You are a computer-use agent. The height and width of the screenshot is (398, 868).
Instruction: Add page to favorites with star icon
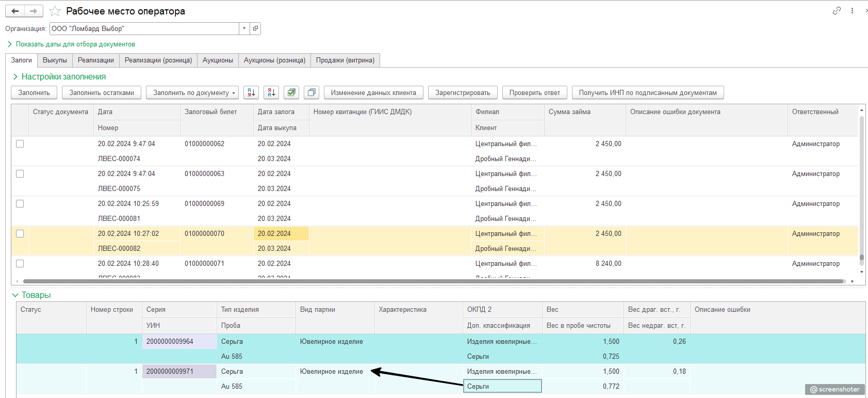(x=55, y=11)
